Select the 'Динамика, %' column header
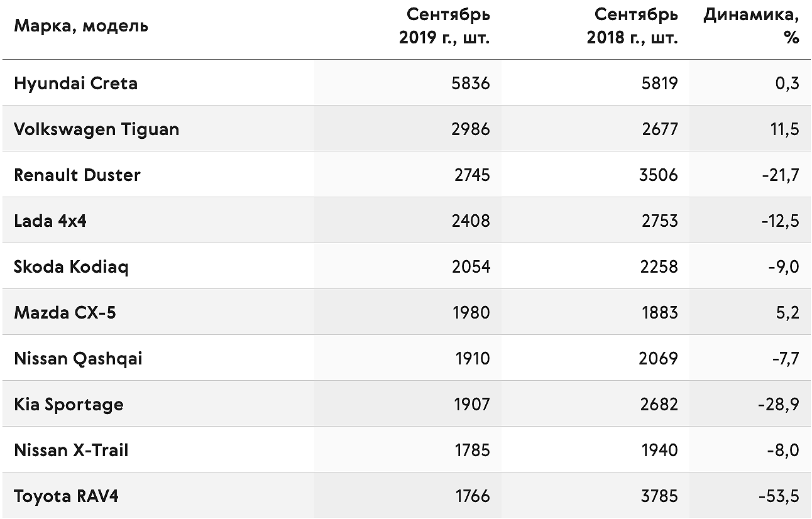Viewport: 812px width, 519px height. pos(751,26)
